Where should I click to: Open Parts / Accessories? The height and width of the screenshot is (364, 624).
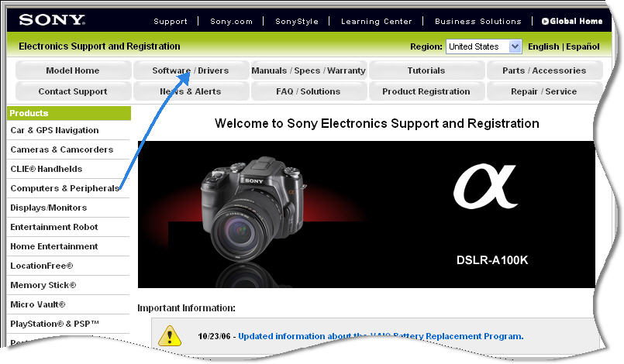click(544, 70)
